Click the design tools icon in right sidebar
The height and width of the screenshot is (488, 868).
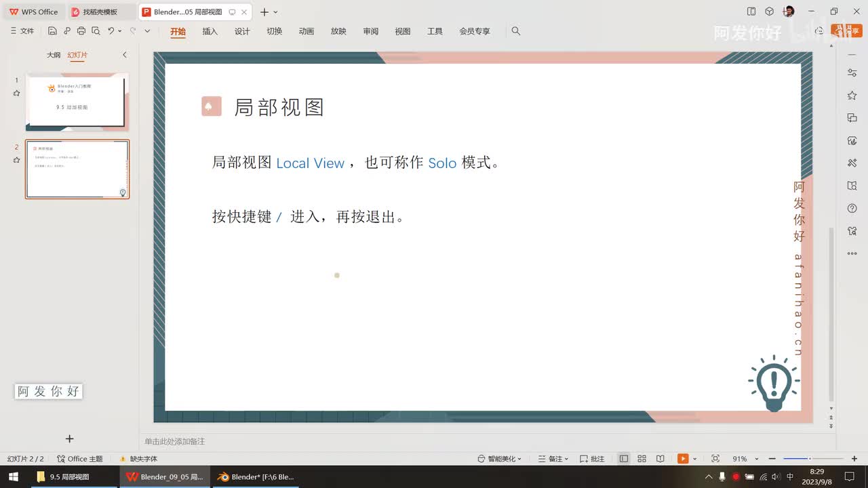(x=852, y=163)
